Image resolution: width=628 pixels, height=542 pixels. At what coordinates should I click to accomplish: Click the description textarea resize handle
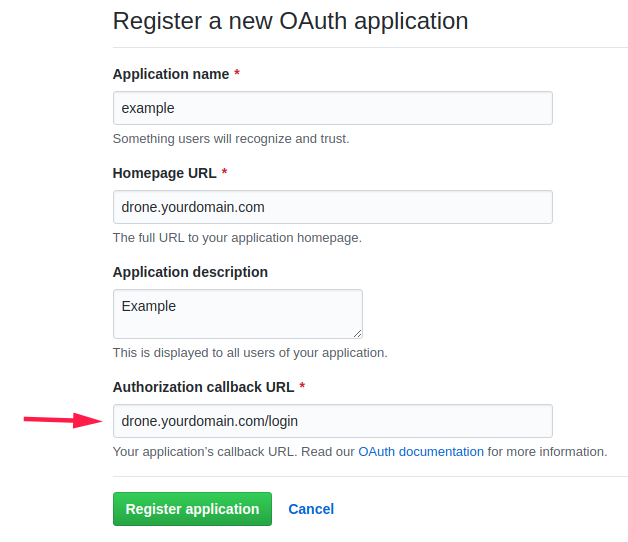click(357, 333)
